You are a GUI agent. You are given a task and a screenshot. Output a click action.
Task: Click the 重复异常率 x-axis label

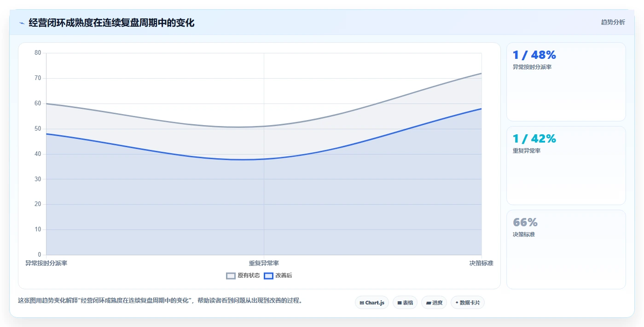pyautogui.click(x=264, y=263)
